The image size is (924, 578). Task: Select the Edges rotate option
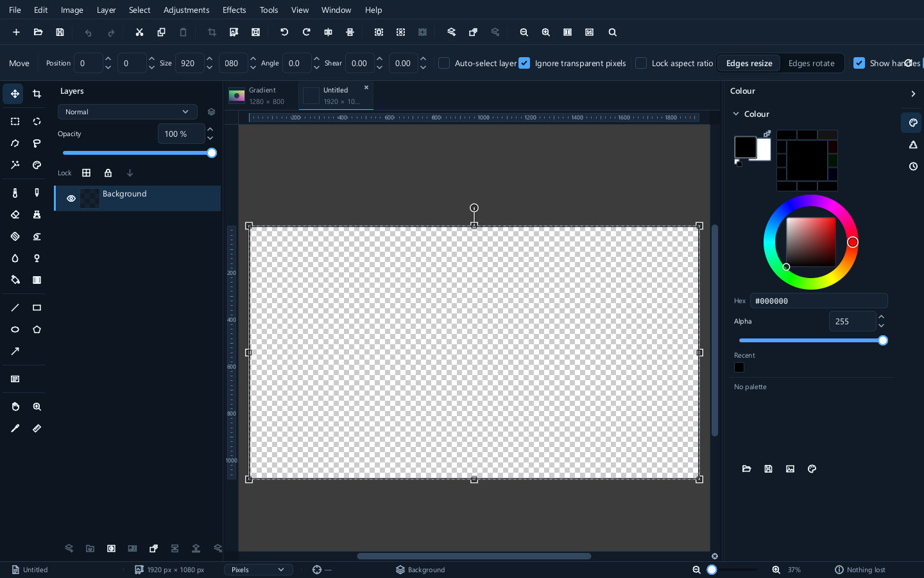tap(811, 63)
